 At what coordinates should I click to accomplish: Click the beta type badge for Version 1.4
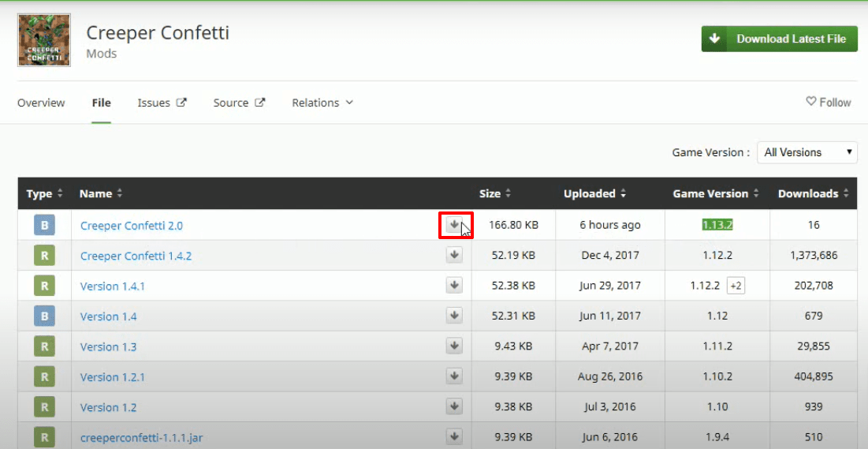point(44,316)
